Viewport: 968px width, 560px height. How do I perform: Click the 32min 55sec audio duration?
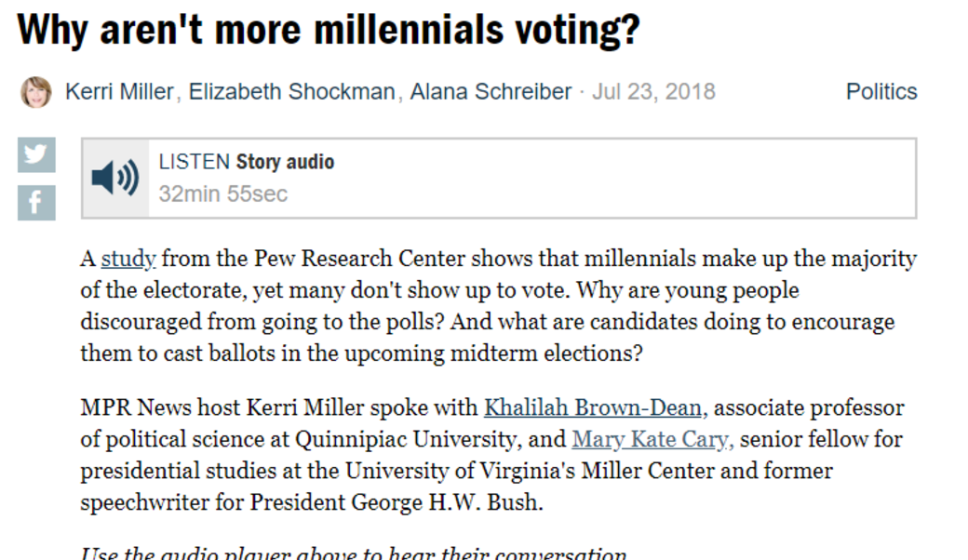[223, 193]
